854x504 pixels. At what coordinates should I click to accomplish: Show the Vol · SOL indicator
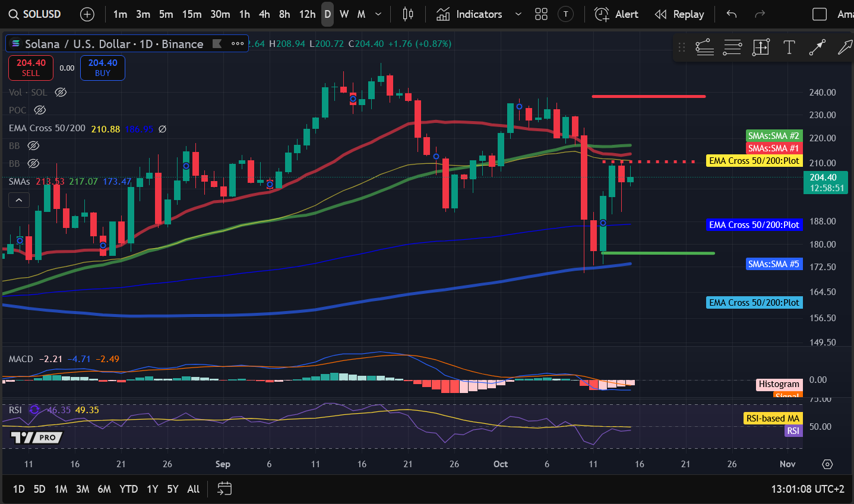click(x=61, y=92)
